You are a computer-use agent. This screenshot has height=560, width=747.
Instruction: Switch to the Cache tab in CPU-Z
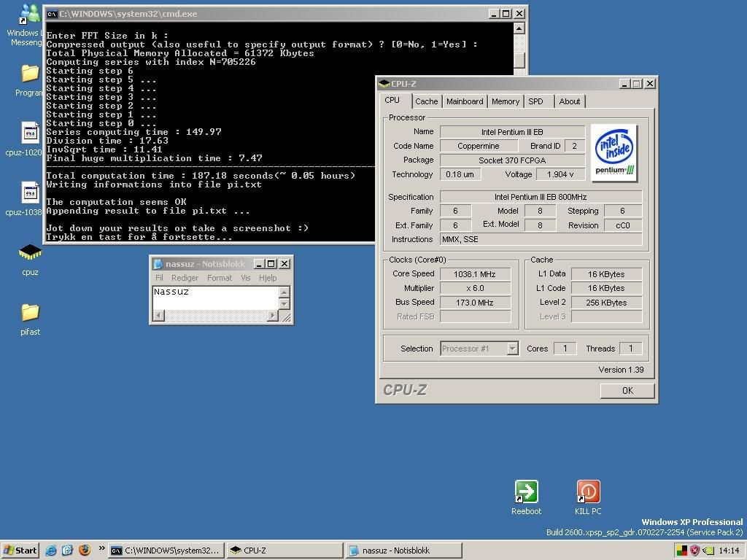click(426, 101)
